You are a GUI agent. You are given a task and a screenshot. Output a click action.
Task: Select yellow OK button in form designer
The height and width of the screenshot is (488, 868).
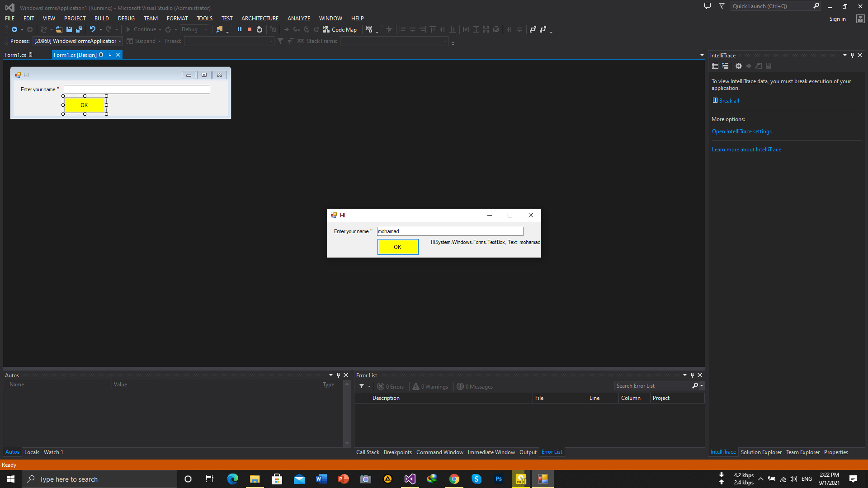pyautogui.click(x=85, y=105)
